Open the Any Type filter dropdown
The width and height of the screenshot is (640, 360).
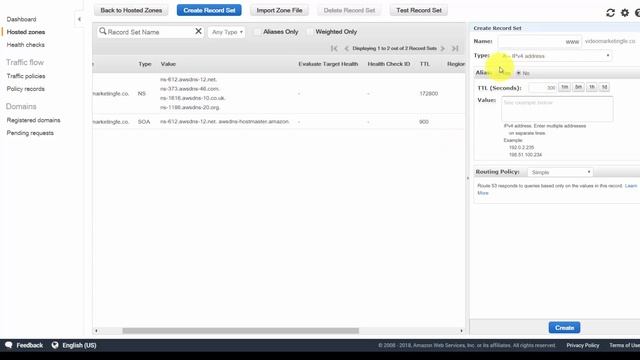click(x=227, y=32)
